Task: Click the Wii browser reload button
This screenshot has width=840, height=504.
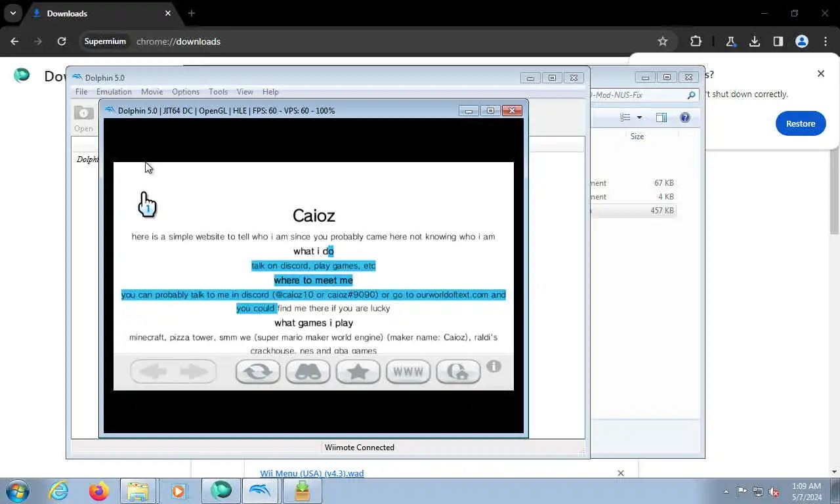Action: tap(258, 371)
